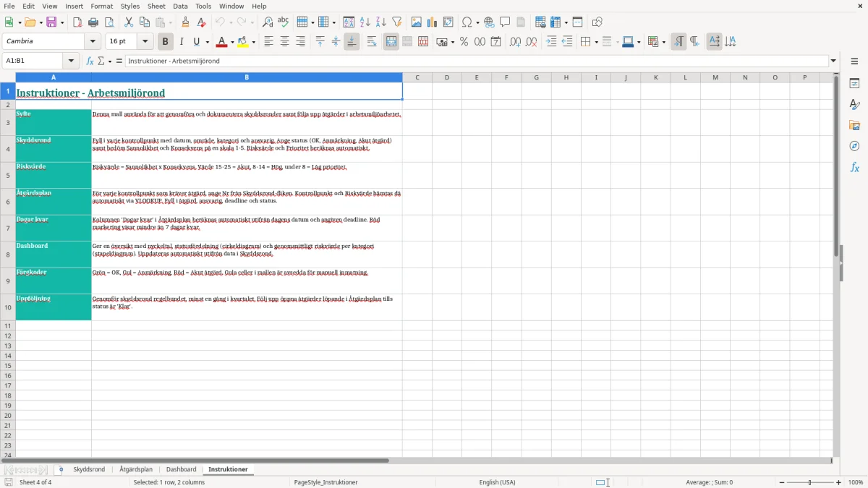Insert Hyperlink globe icon
The image size is (868, 488).
(x=489, y=22)
